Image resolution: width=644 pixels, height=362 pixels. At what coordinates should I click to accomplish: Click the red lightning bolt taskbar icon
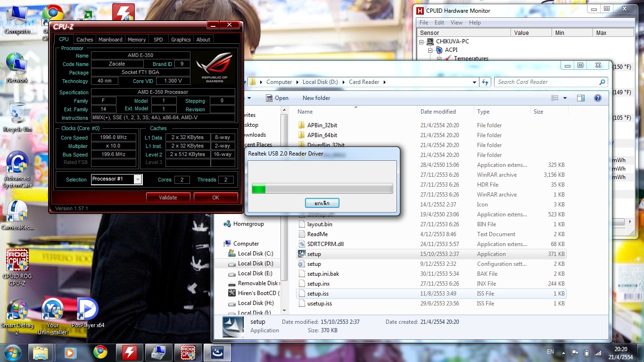point(129,352)
